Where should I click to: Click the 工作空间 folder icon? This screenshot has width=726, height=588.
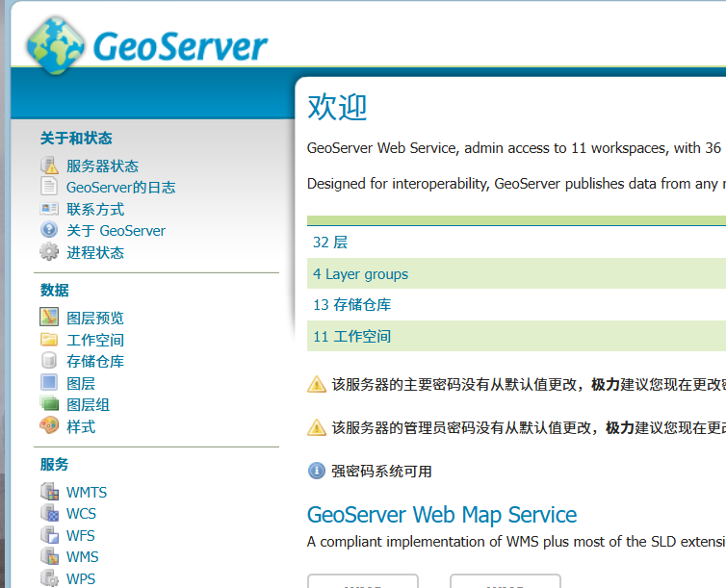click(x=49, y=339)
